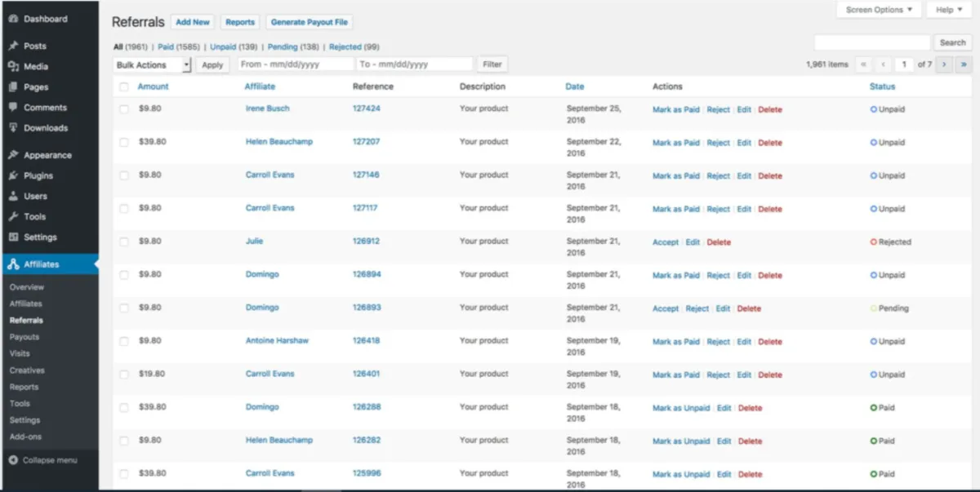Click the Search button
Viewport: 980px width, 492px height.
pyautogui.click(x=952, y=42)
